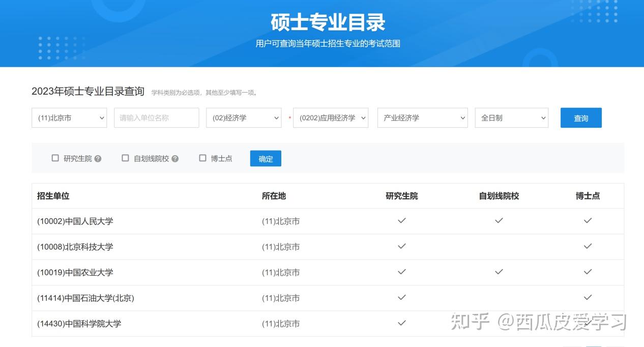Click the 2023年硕士专业目录查询 heading
The height and width of the screenshot is (347, 644).
(88, 92)
